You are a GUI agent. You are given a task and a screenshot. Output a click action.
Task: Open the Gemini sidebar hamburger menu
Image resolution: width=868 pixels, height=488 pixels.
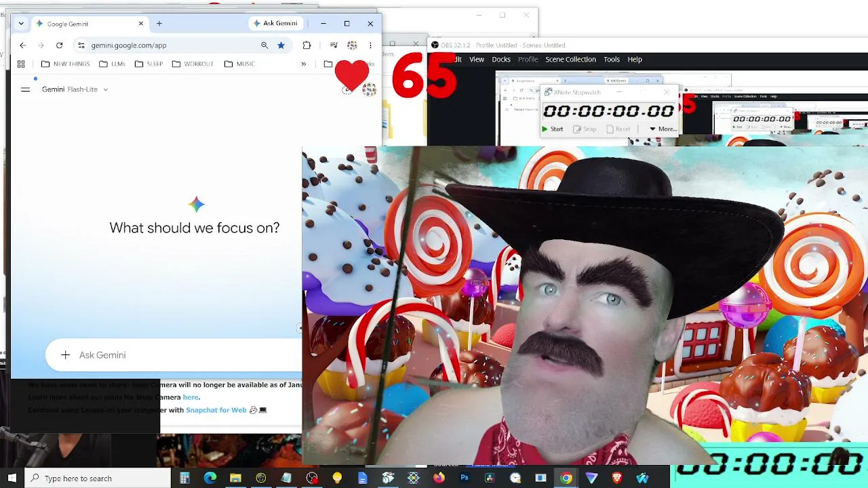tap(26, 89)
